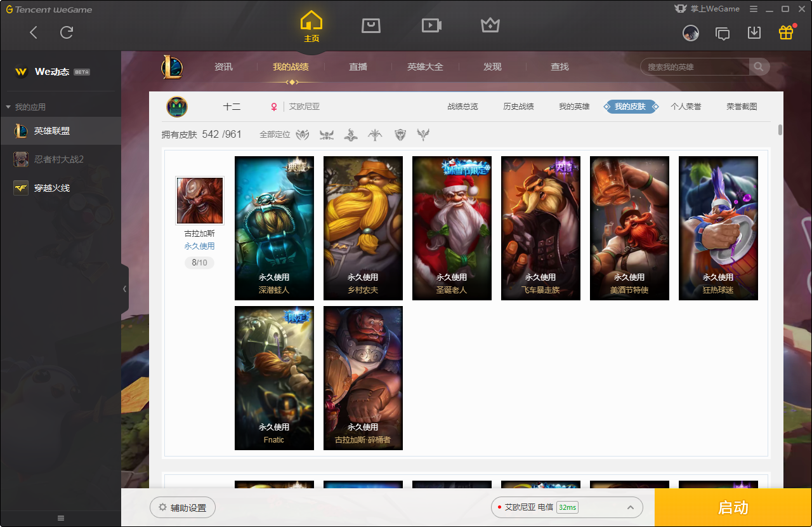Open the gift box icon
812x527 pixels.
(x=786, y=32)
